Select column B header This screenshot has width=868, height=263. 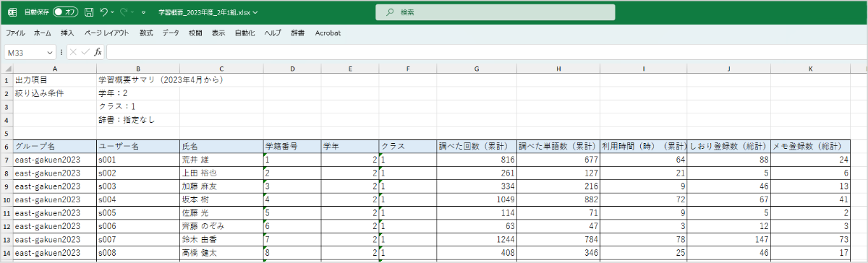coord(137,69)
